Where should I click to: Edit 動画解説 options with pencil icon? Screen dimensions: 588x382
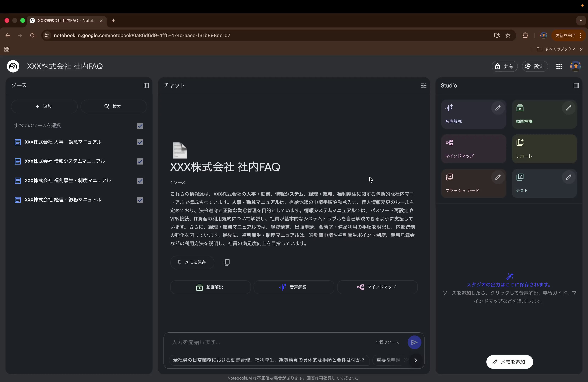tap(568, 108)
